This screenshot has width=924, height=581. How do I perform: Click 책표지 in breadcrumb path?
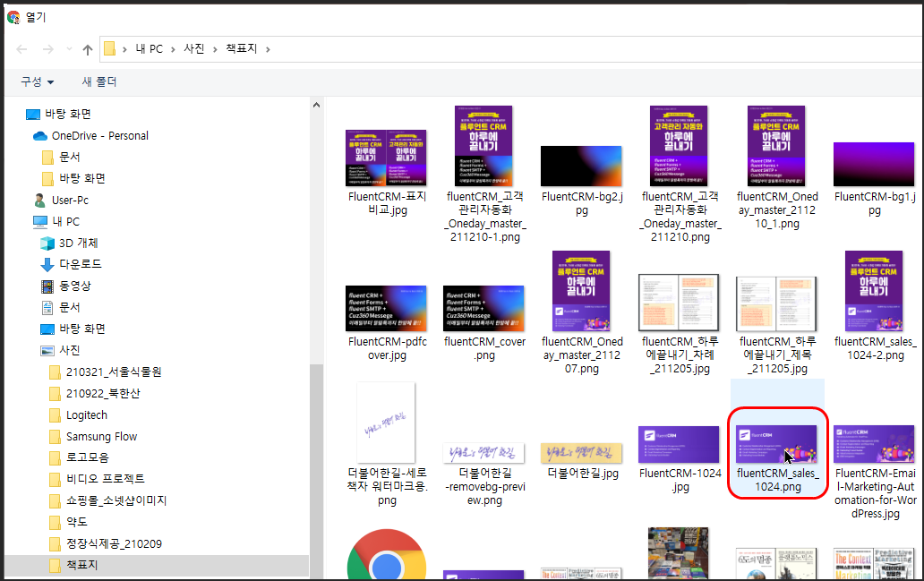pos(242,48)
